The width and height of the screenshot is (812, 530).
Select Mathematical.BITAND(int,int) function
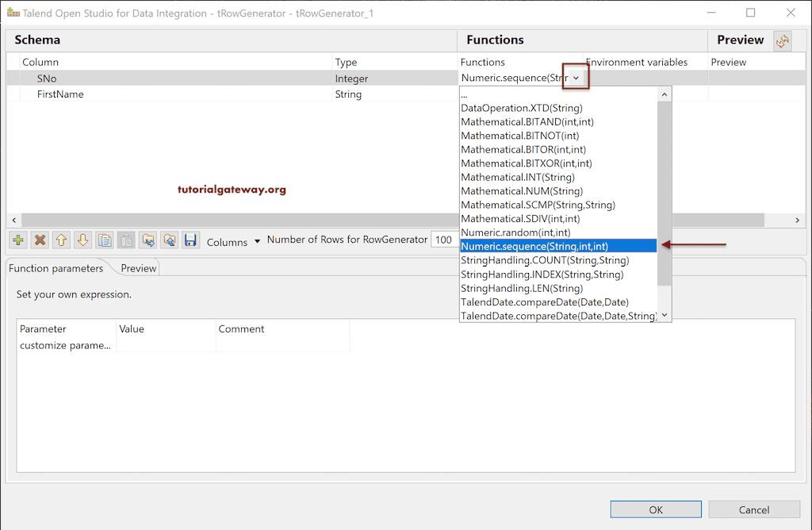tap(558, 121)
